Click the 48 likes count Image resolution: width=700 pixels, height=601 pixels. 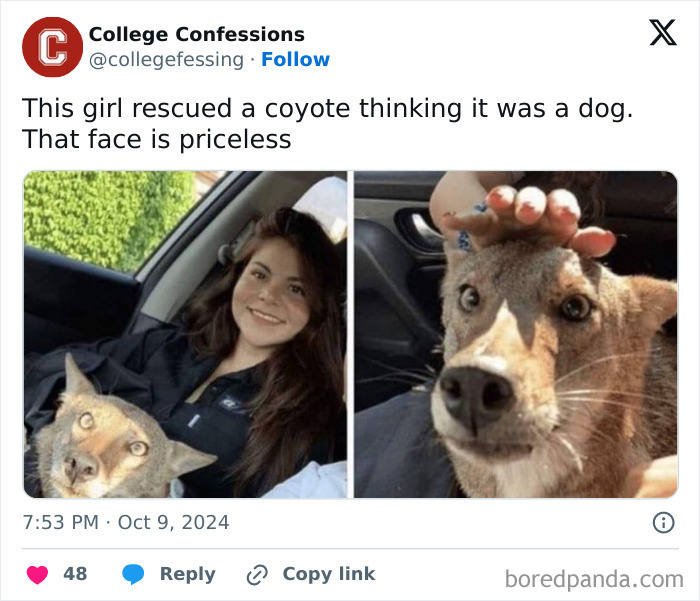[75, 574]
